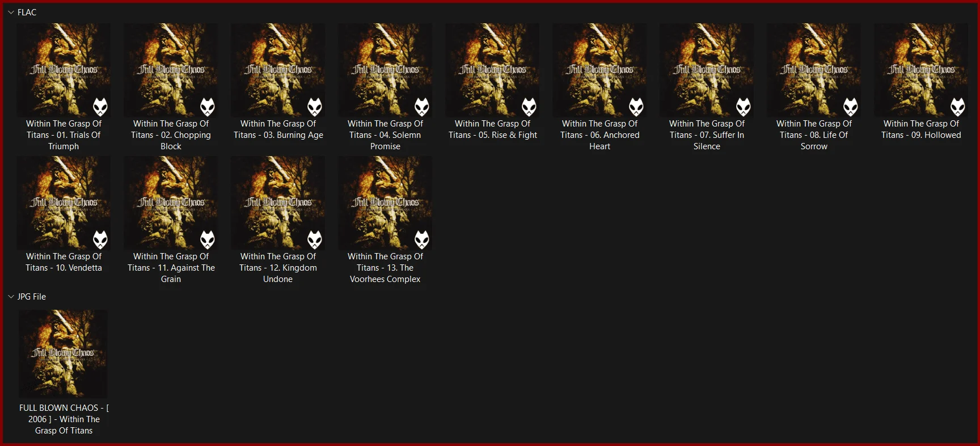Click file name '10. Vendetta'
The height and width of the screenshot is (446, 980).
[64, 262]
